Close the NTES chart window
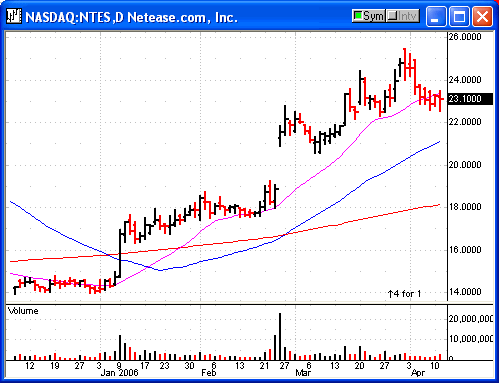Image resolution: width=499 pixels, height=383 pixels. tap(482, 16)
